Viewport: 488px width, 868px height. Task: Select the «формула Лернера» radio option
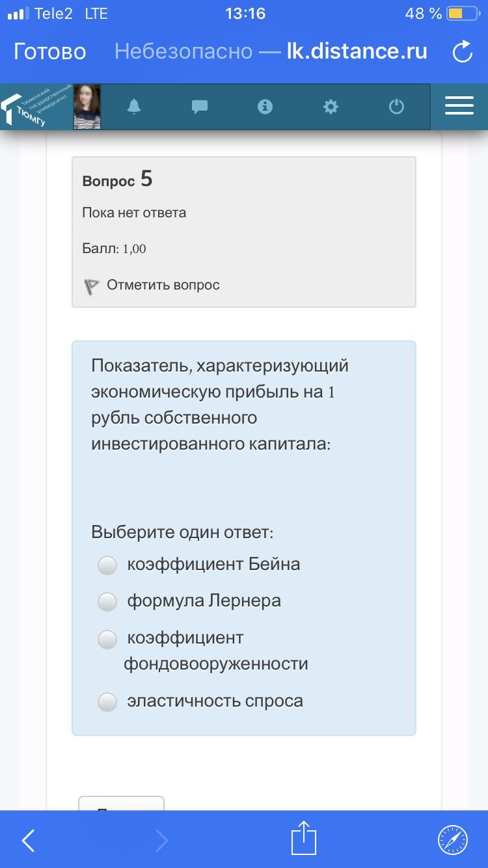click(x=107, y=602)
